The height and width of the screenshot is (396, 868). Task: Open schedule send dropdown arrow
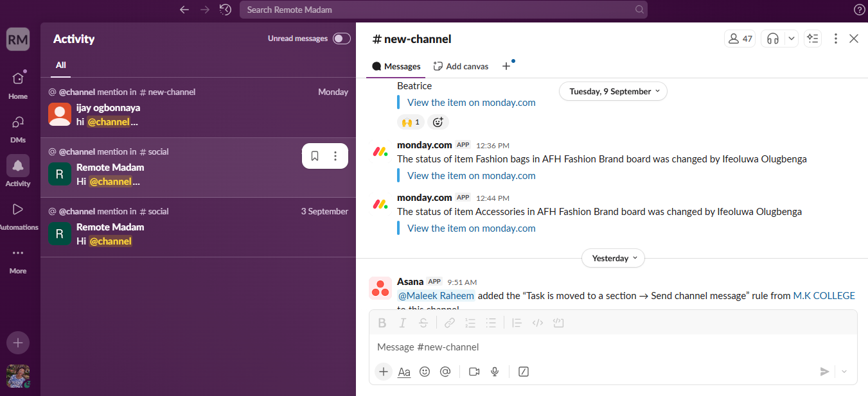click(844, 372)
